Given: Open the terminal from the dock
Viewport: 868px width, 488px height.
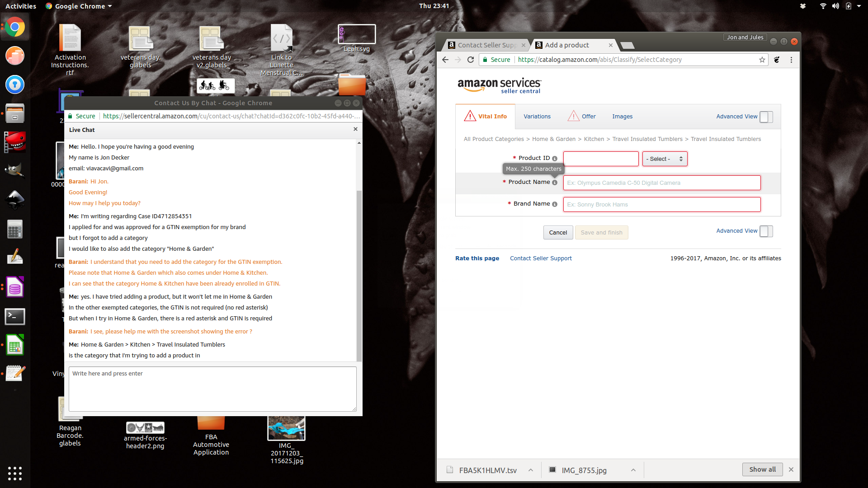Looking at the screenshot, I should coord(15,316).
